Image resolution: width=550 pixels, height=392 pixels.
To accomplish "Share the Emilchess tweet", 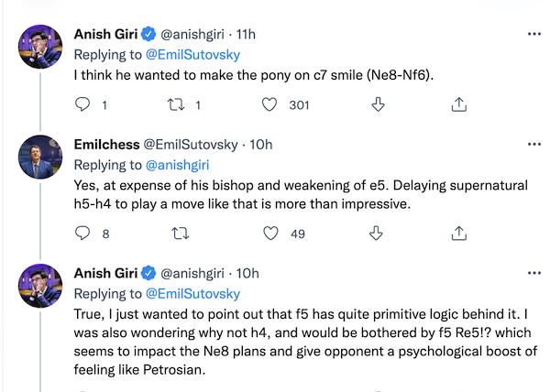I will (x=460, y=234).
